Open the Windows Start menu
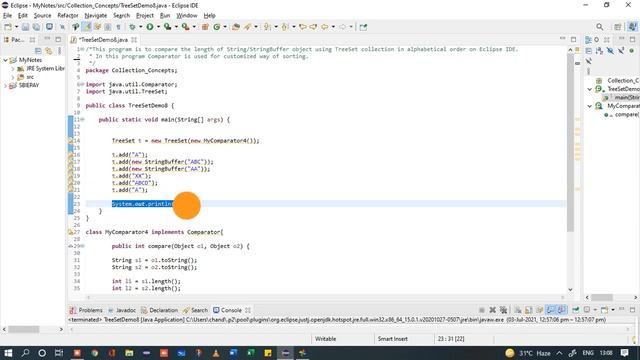The image size is (640, 360). [8, 353]
